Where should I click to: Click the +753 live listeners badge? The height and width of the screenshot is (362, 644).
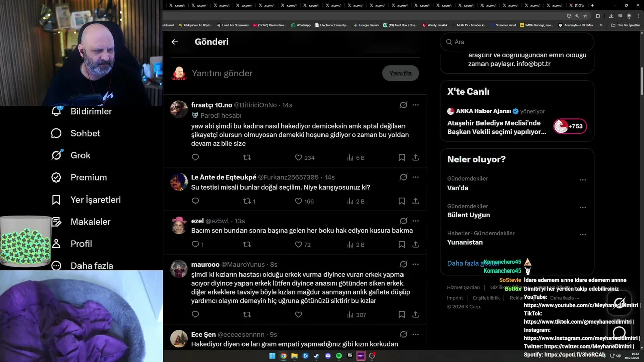(570, 126)
